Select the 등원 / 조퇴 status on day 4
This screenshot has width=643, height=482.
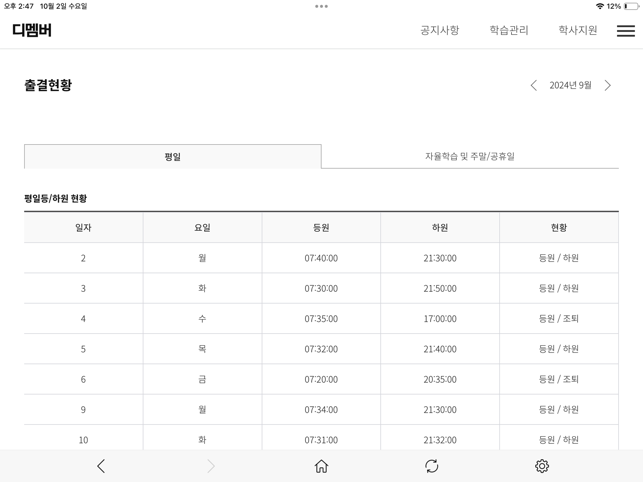[x=559, y=319]
